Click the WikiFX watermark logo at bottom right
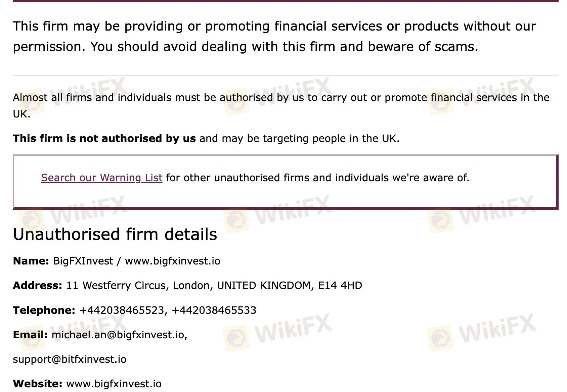567x392 pixels. pyautogui.click(x=481, y=333)
